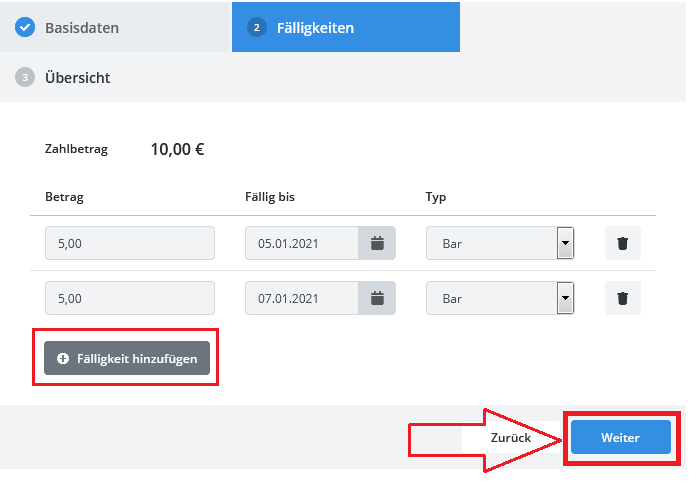Delete the second due date row
Screen dimensions: 697x499
(x=622, y=298)
